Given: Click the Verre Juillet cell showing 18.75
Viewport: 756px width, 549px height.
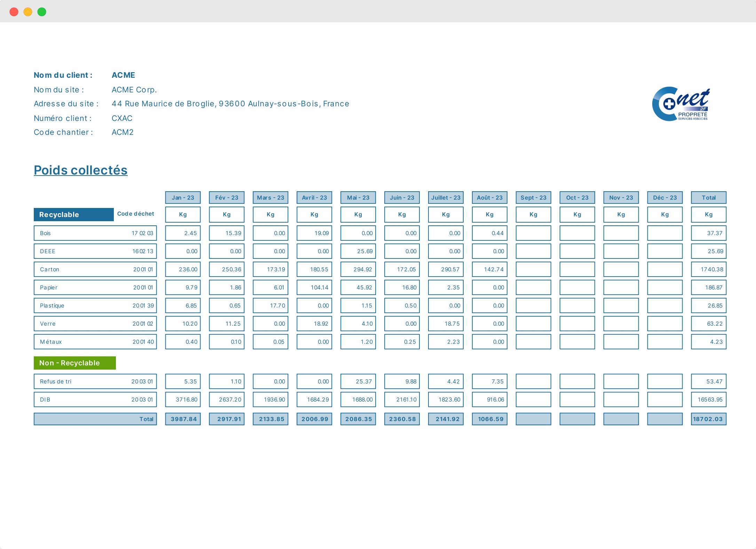Looking at the screenshot, I should click(446, 324).
